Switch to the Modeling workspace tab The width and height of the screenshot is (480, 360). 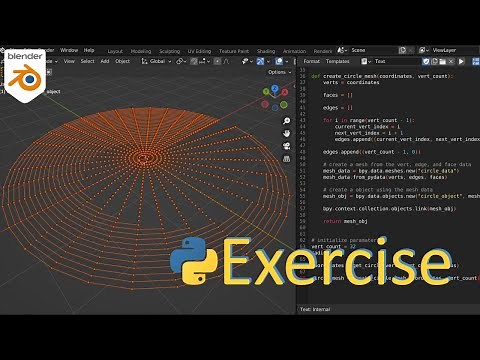[x=141, y=51]
